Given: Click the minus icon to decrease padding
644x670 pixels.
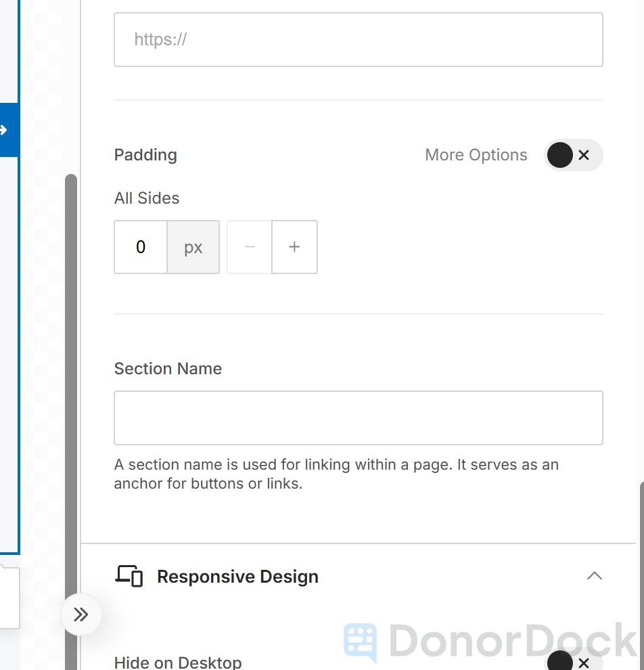Looking at the screenshot, I should click(249, 247).
